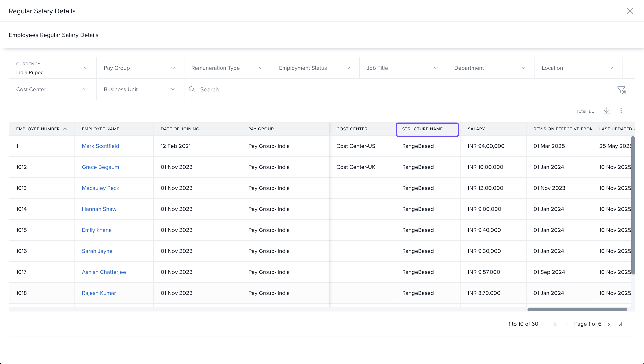Click the download table icon
644x364 pixels.
[x=607, y=111]
